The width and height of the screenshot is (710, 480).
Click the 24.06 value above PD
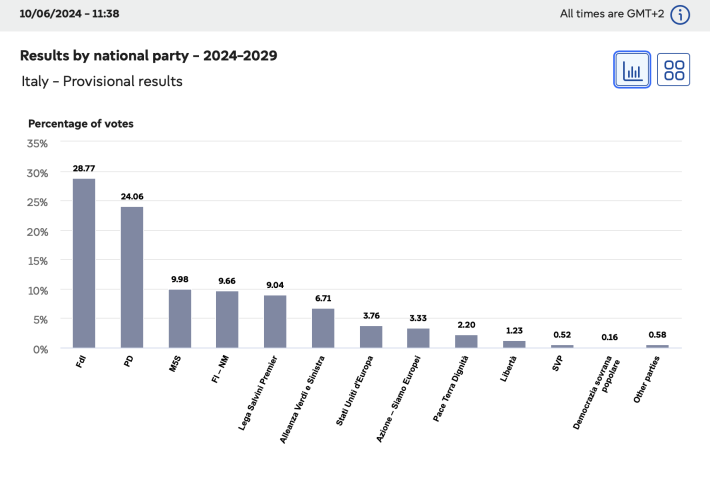point(132,197)
